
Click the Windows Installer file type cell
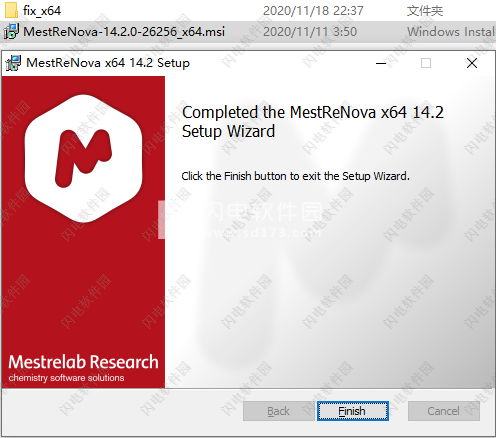coord(451,32)
